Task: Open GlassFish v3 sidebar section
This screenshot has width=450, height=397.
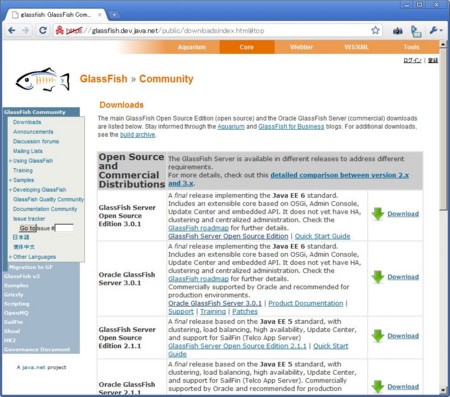Action: [x=22, y=276]
